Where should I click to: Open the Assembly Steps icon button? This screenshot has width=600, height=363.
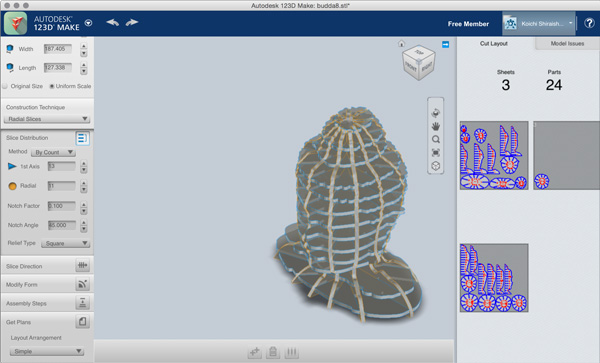point(82,303)
